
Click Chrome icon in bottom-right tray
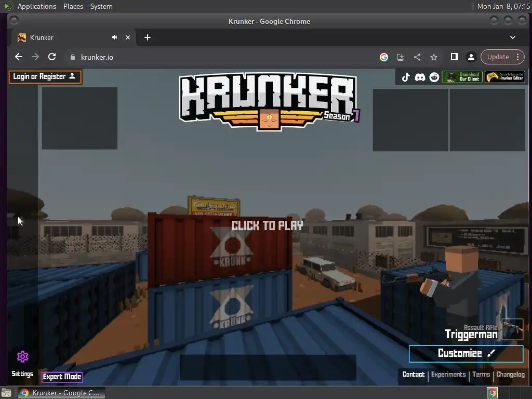pyautogui.click(x=493, y=393)
